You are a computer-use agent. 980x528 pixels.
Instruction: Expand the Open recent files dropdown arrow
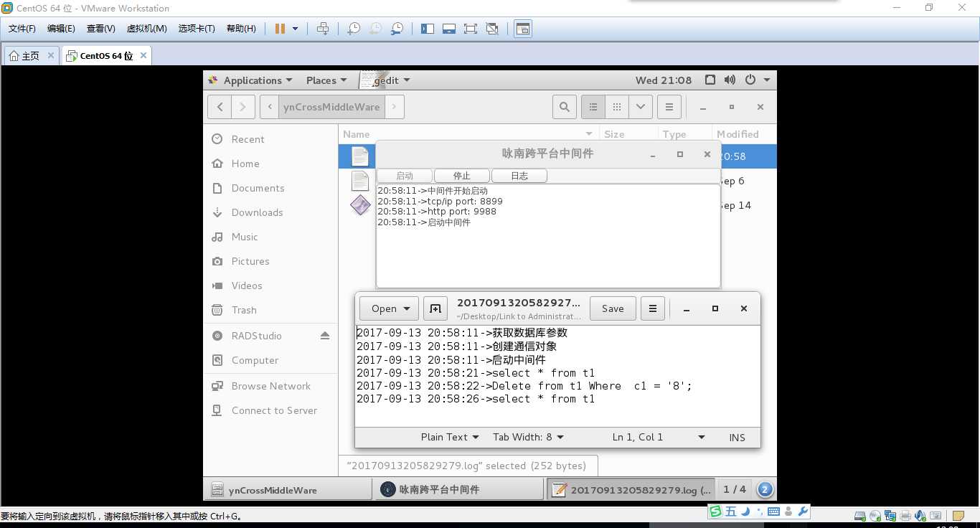tap(407, 308)
